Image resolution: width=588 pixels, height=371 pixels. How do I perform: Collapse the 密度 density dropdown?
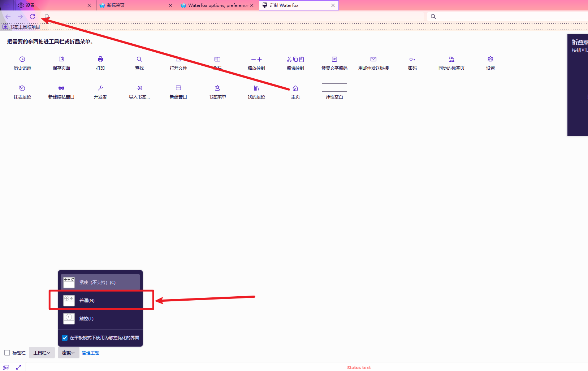[x=68, y=353]
